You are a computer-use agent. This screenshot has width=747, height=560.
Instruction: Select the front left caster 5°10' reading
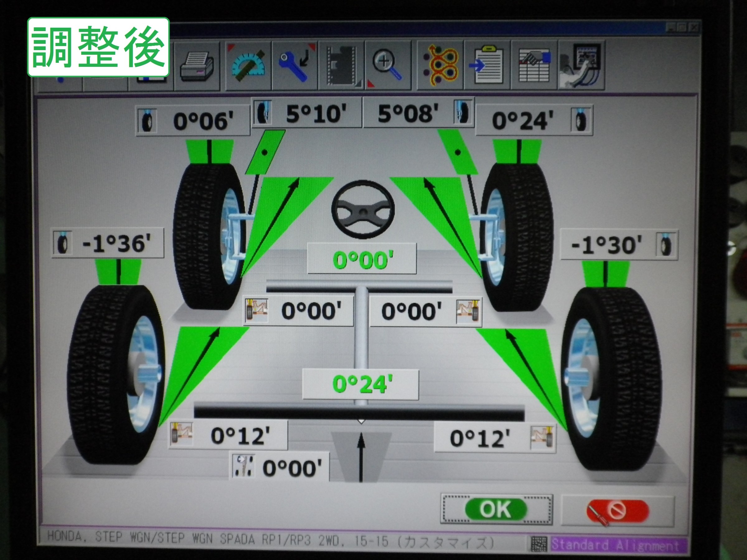coord(316,114)
